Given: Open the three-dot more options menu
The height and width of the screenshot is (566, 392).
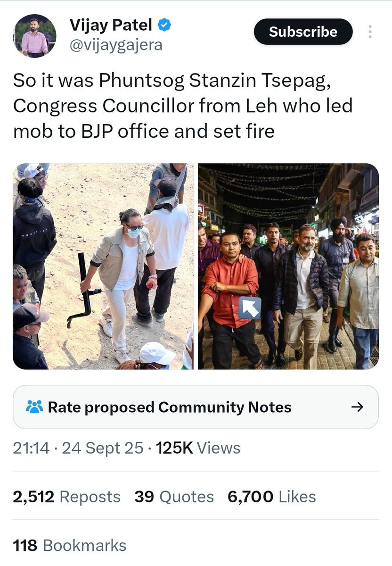Looking at the screenshot, I should coord(370,32).
